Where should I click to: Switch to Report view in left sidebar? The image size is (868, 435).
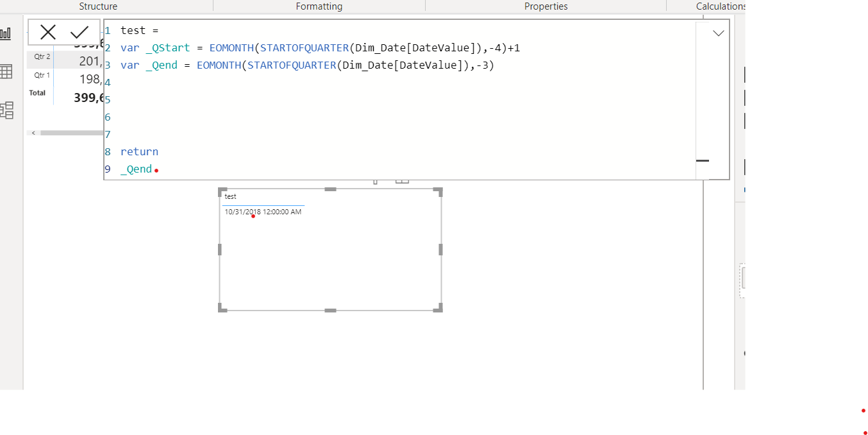6,33
